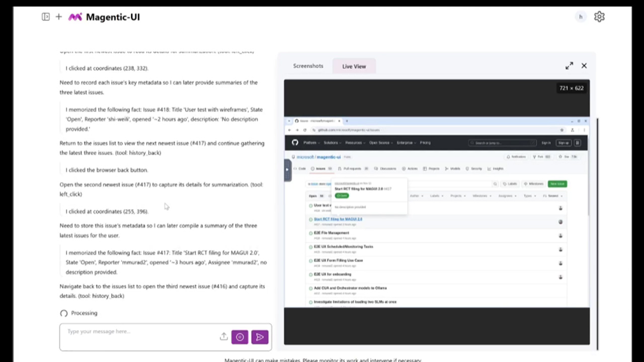Open issue 'Add CUA and Orchestrator models to Ollama'

pos(350,288)
